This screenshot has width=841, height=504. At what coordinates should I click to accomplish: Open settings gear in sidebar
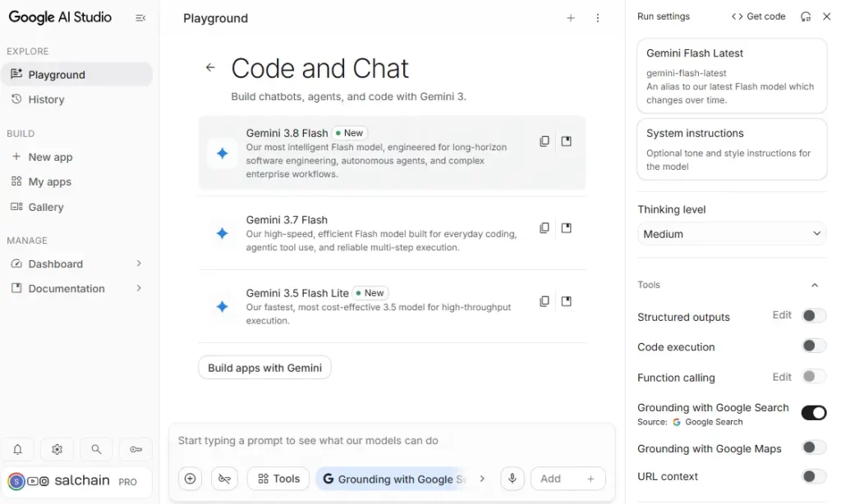coord(57,449)
